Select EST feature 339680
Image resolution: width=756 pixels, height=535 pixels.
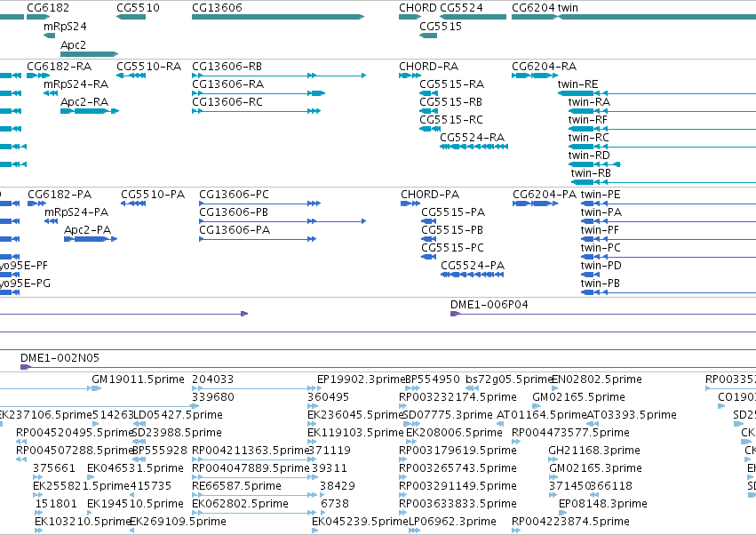[213, 397]
